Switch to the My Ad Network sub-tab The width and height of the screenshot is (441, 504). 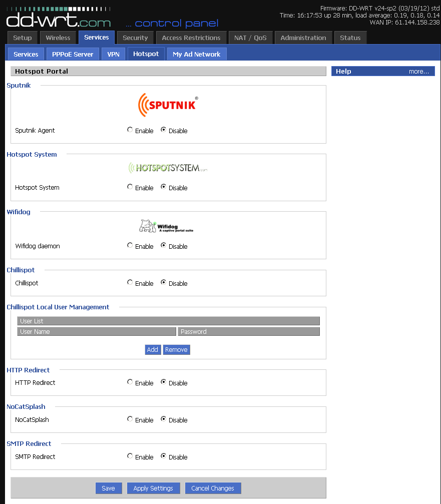point(197,55)
